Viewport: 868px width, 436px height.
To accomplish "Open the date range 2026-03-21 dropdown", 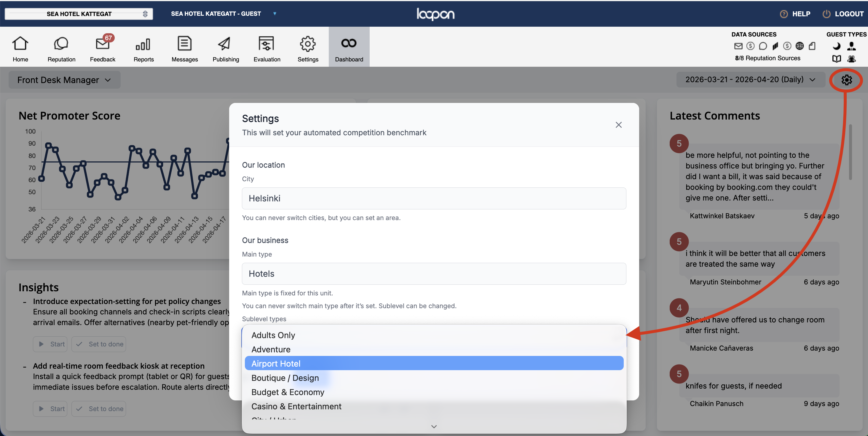I will tap(750, 79).
